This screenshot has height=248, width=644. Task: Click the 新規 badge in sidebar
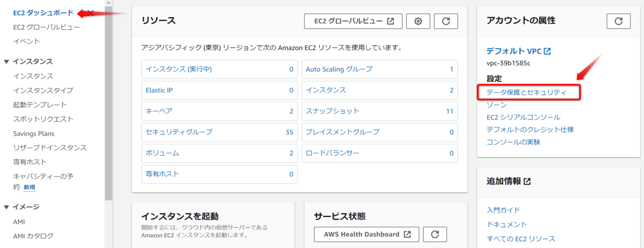pyautogui.click(x=30, y=187)
